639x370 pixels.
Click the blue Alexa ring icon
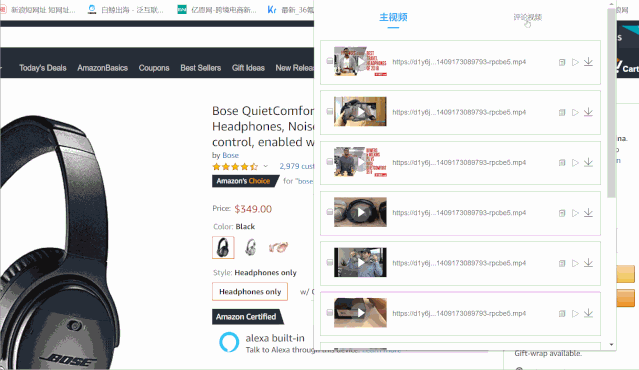point(229,342)
